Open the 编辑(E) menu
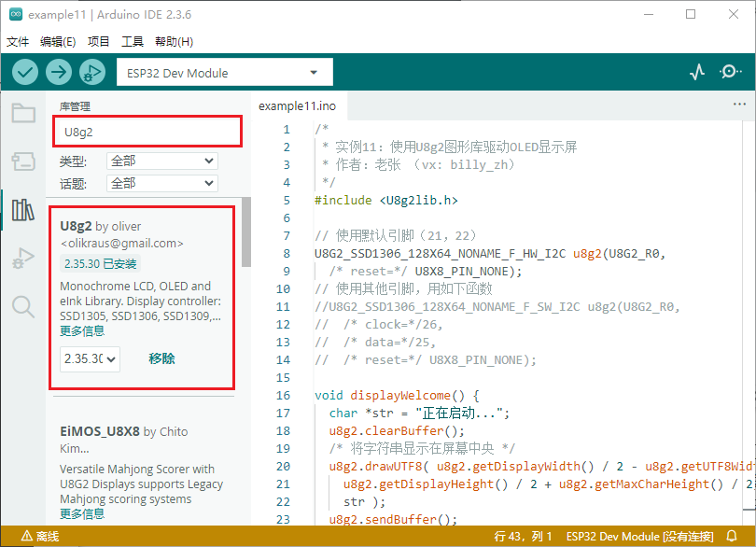 point(58,41)
